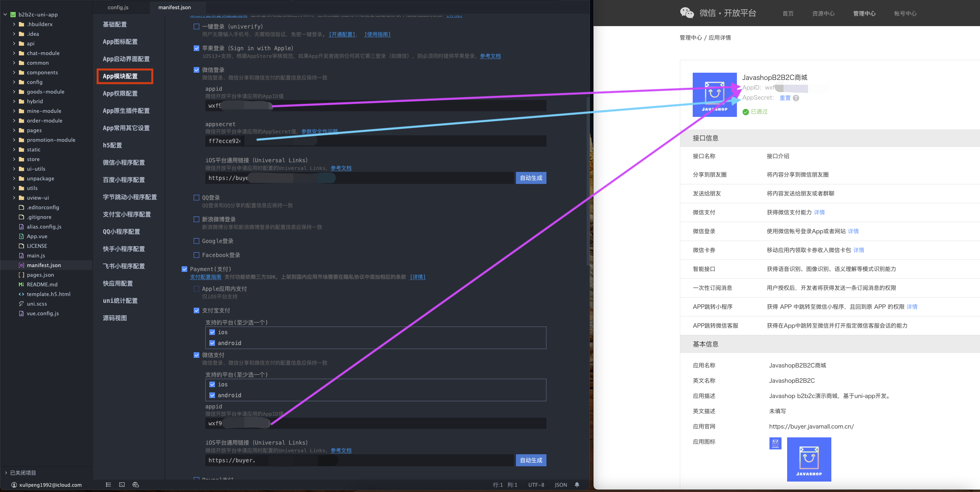Expand the .hbuilderx folder
Image resolution: width=980 pixels, height=492 pixels.
(x=14, y=24)
